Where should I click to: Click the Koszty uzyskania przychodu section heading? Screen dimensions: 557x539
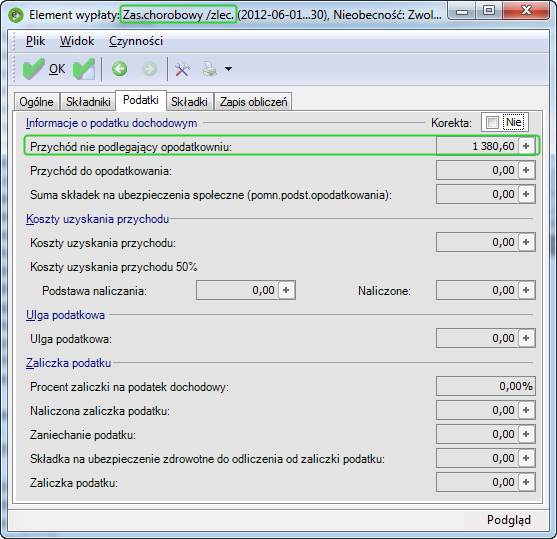[97, 219]
